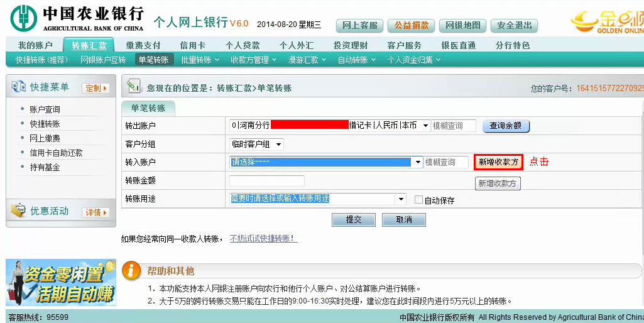Open 快捷转账 in quick menu
This screenshot has height=323, width=644.
point(45,124)
